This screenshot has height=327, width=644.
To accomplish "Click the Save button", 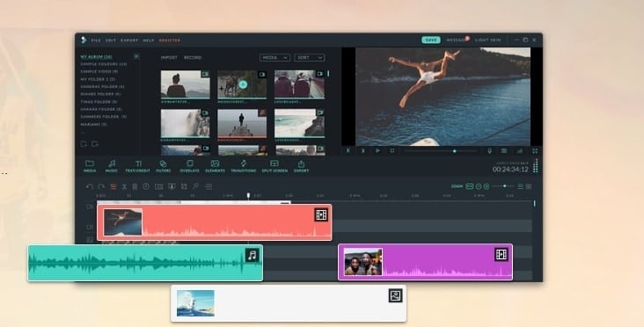I will [431, 40].
